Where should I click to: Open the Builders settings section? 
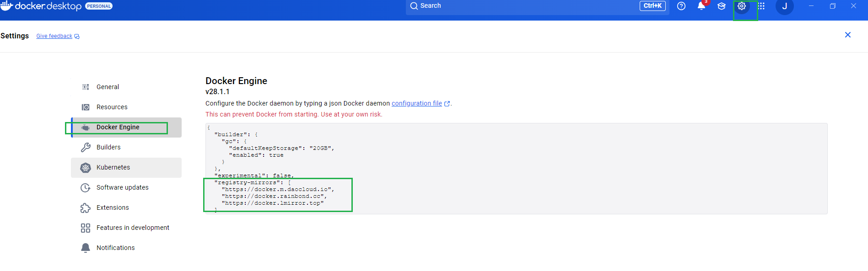click(126, 147)
